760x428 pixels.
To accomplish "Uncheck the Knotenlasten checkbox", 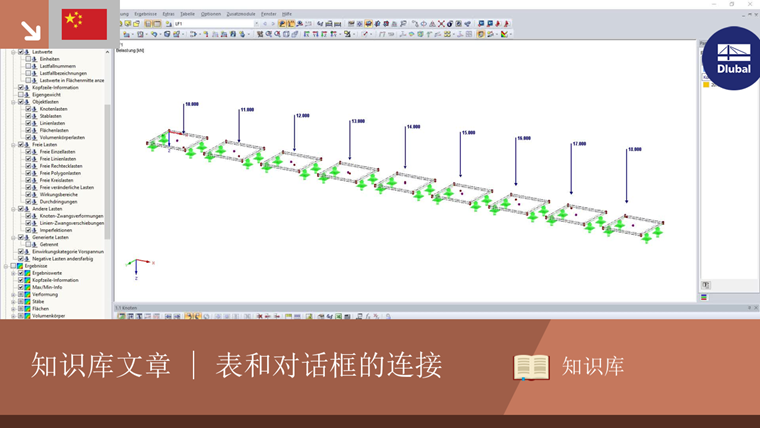I will 28,109.
